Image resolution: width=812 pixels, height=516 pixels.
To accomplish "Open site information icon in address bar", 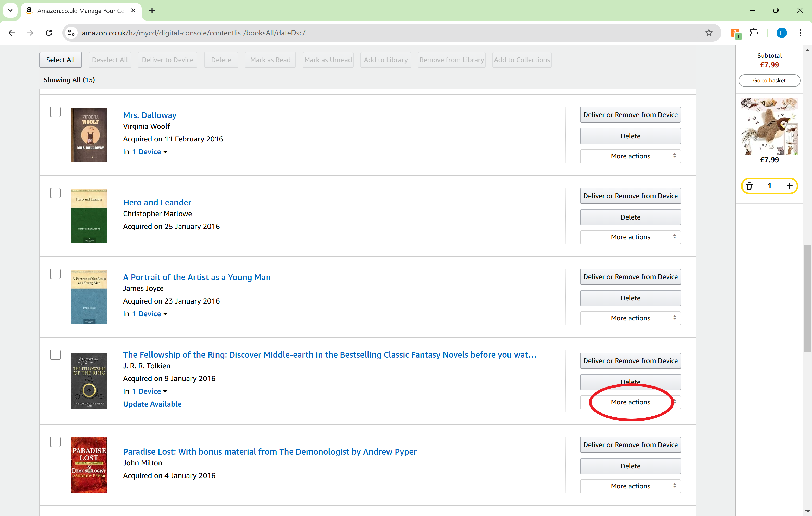I will [72, 33].
